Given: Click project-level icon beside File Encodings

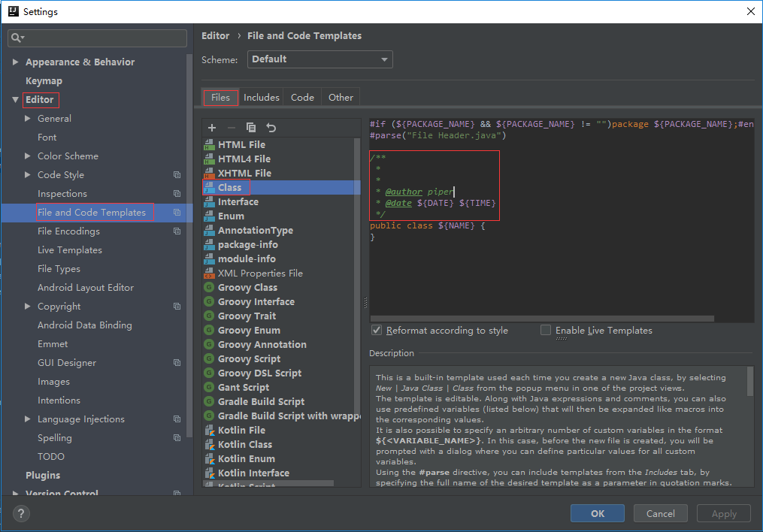Looking at the screenshot, I should pyautogui.click(x=177, y=231).
